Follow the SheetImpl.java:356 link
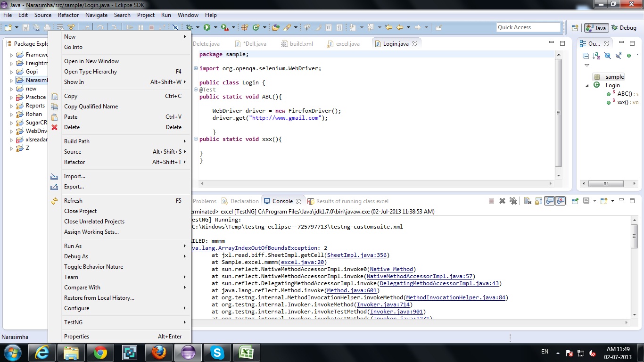Screen dimensions: 644x362 point(357,255)
